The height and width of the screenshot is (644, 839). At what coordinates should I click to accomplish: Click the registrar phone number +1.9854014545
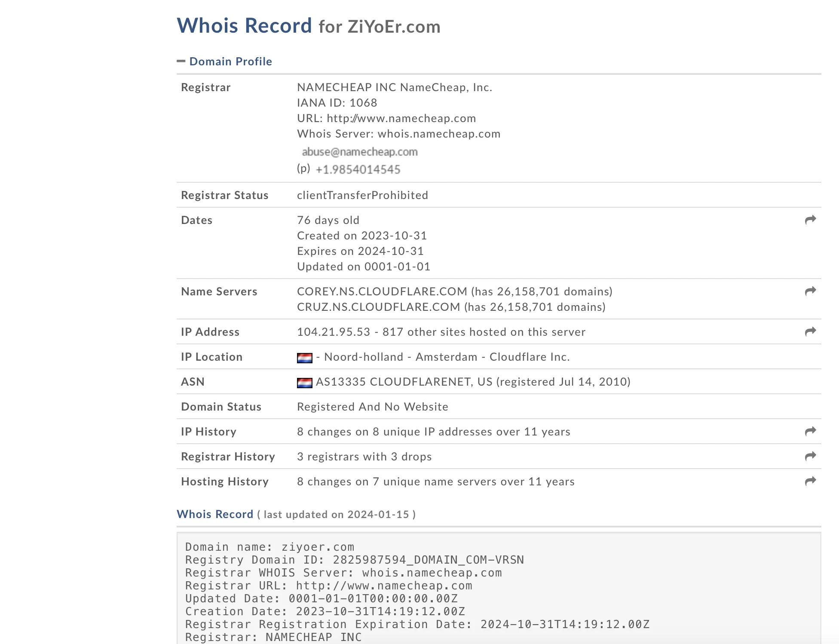click(x=358, y=169)
